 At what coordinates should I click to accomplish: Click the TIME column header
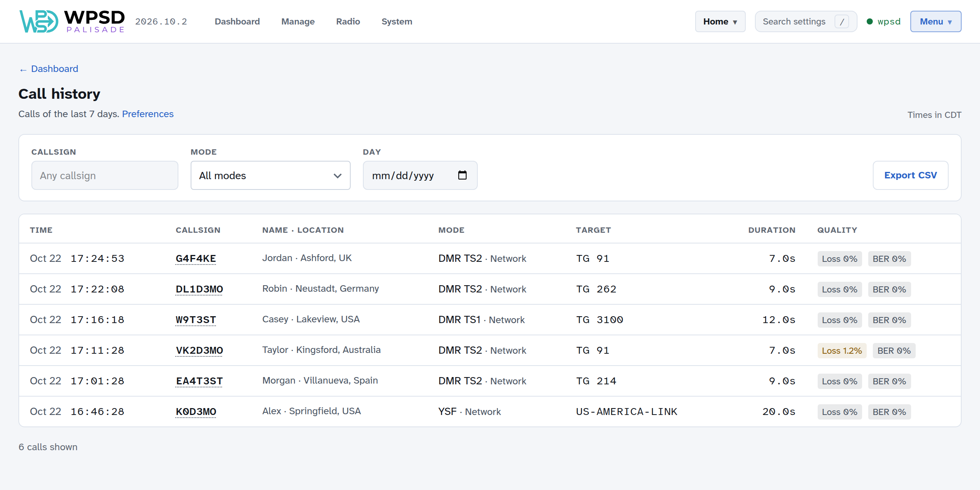pos(41,230)
